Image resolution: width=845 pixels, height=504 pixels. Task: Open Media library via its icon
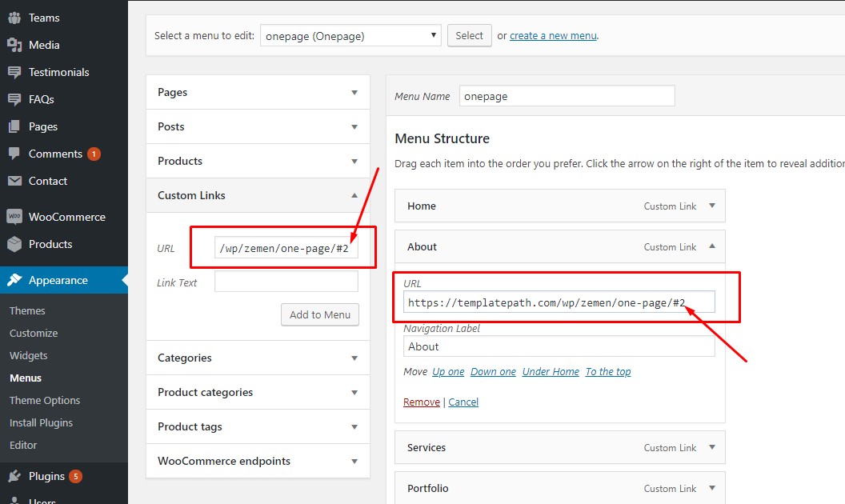point(14,45)
